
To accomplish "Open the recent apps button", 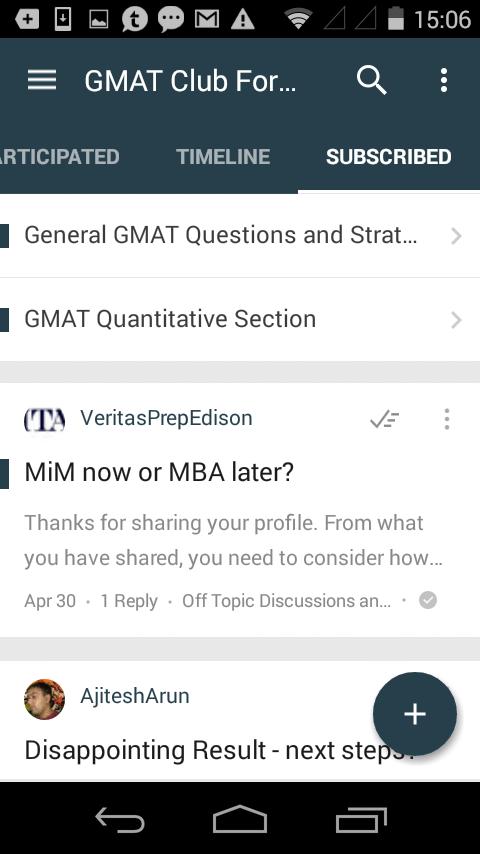I will point(361,820).
